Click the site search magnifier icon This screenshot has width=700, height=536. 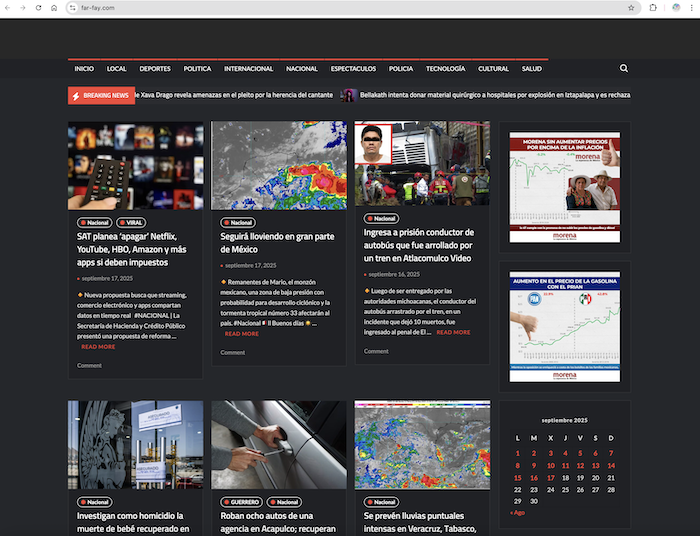tap(624, 69)
